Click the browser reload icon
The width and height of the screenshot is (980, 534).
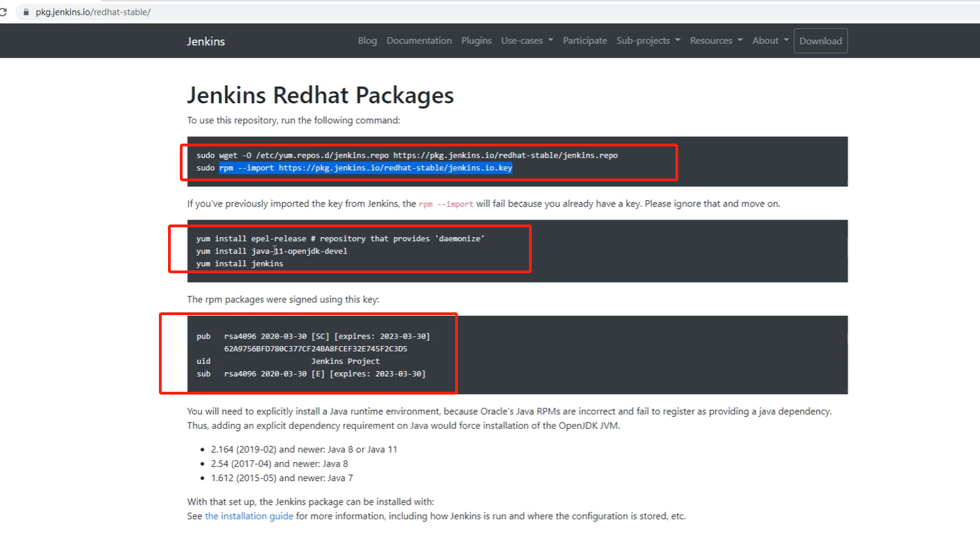click(3, 12)
